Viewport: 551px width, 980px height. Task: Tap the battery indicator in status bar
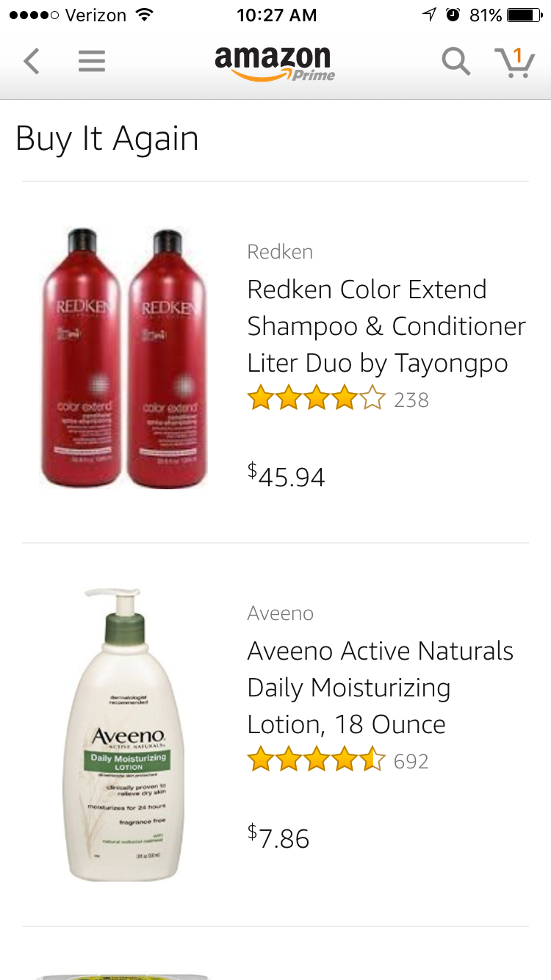(x=525, y=15)
